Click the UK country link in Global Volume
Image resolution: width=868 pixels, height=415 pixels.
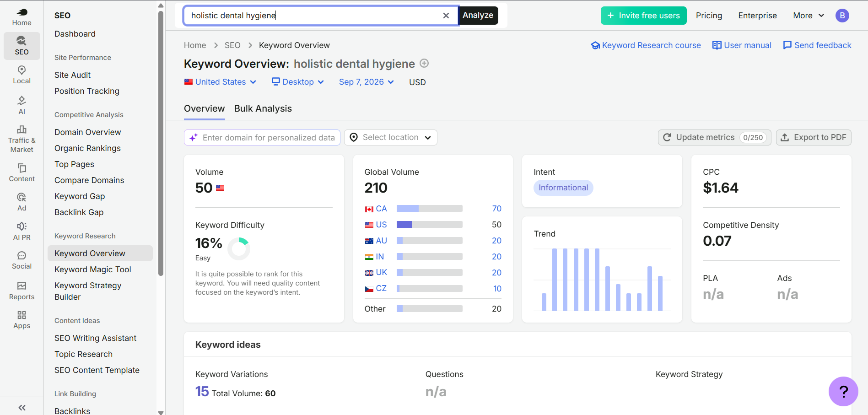coord(381,272)
